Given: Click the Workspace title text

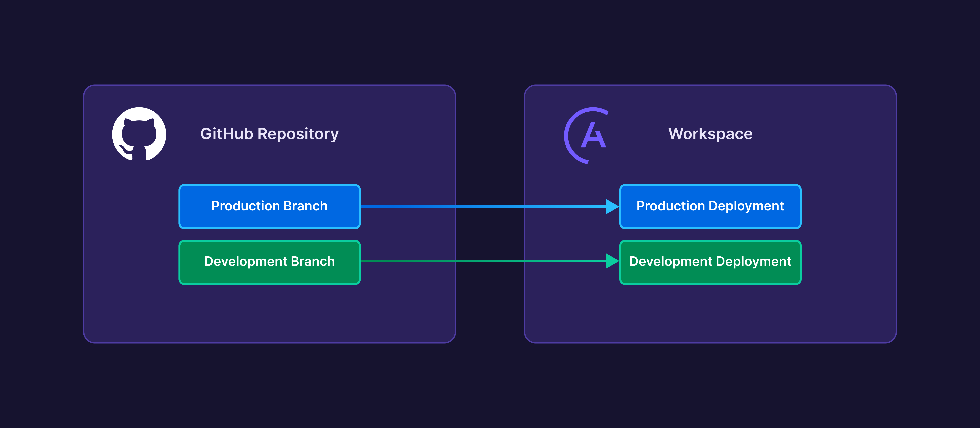Looking at the screenshot, I should 711,134.
